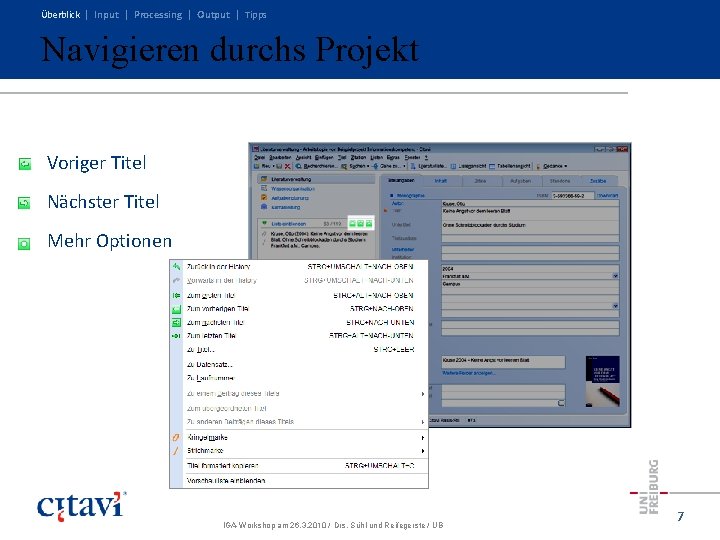Click the icon next to Zum nächsten Titel
720x540 pixels.
176,322
